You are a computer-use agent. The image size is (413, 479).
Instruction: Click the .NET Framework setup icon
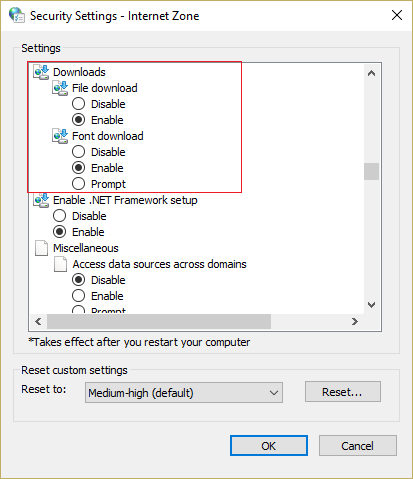[41, 200]
